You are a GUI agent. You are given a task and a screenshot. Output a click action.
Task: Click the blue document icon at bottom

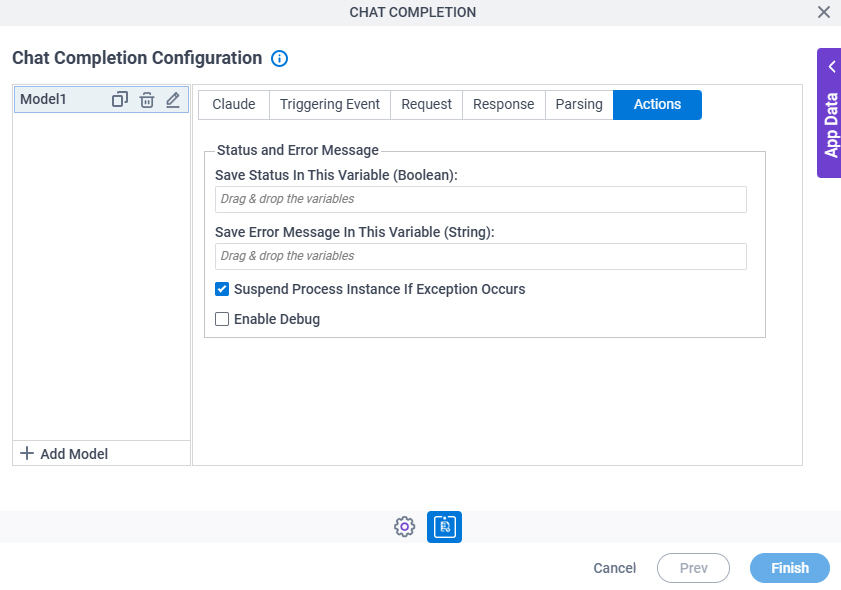(444, 527)
